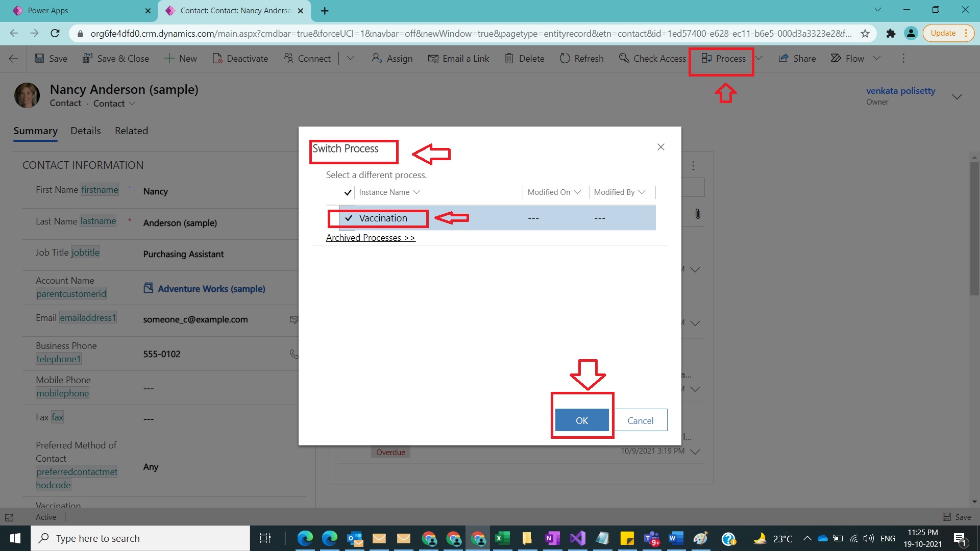
Task: Close the Switch Process dialog
Action: (660, 147)
